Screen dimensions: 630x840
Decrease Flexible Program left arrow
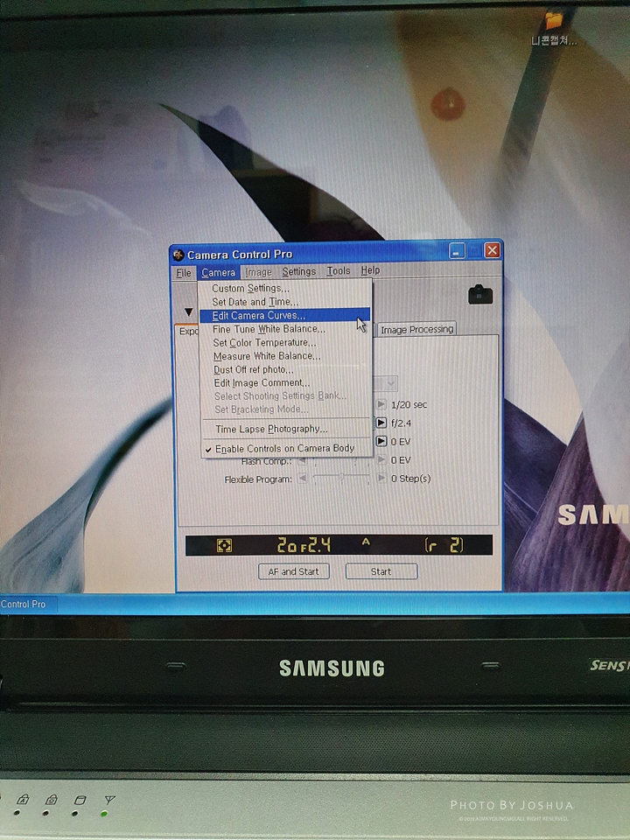pos(303,479)
